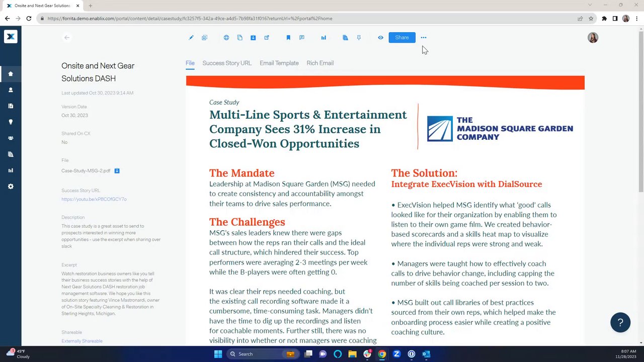This screenshot has width=644, height=362.
Task: Open the settings gear in sidebar
Action: [x=11, y=187]
